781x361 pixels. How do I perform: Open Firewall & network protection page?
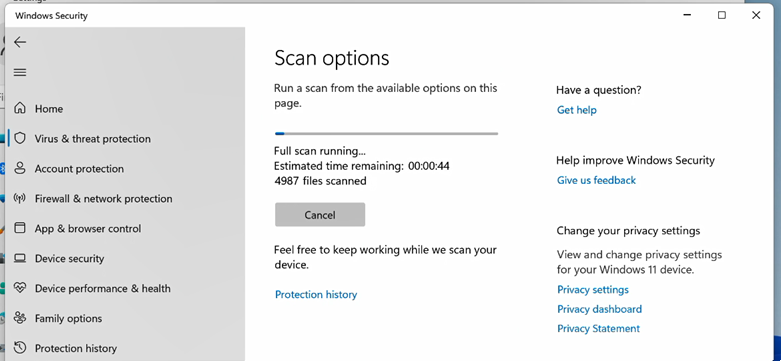pyautogui.click(x=104, y=199)
